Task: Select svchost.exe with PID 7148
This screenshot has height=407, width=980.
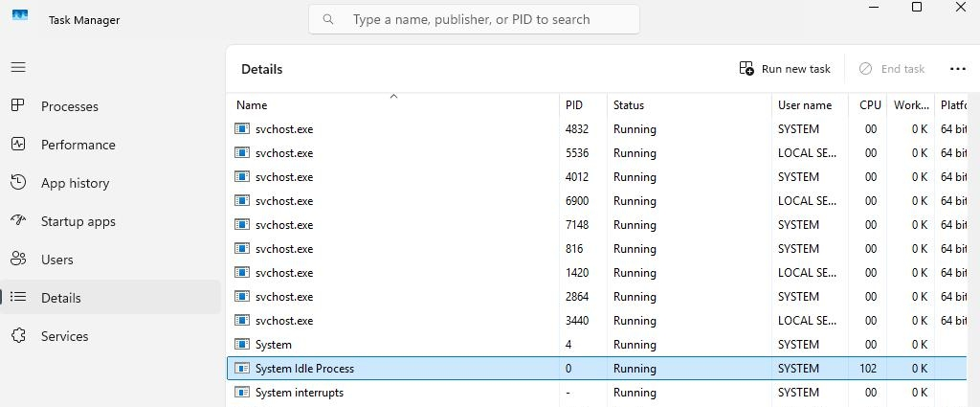Action: tap(599, 224)
